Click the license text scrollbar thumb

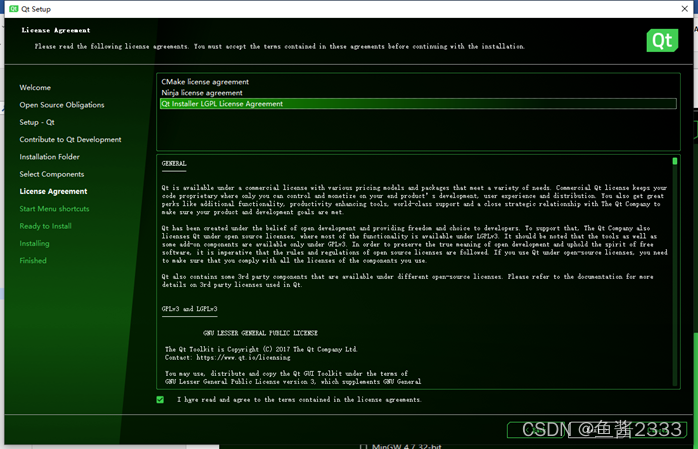coord(675,161)
